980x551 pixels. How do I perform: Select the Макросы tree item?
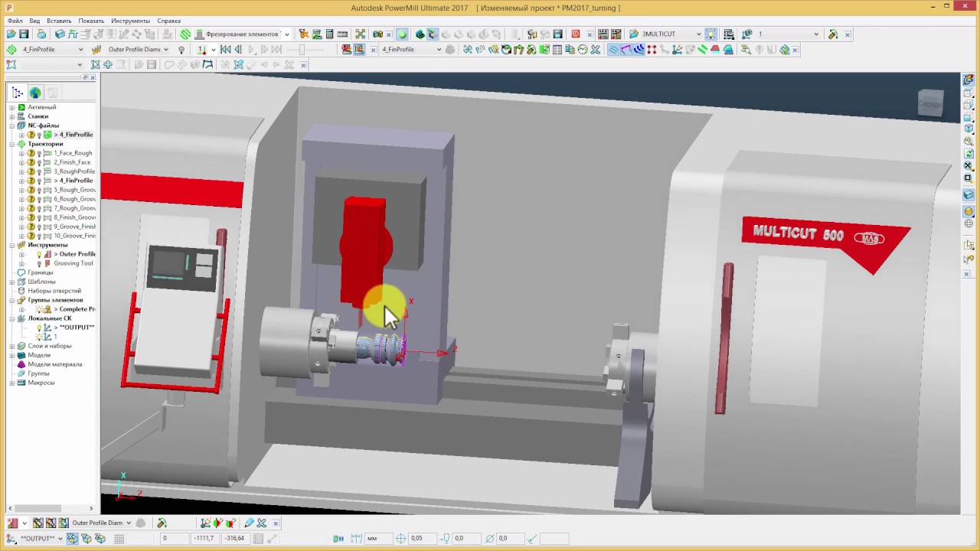(x=41, y=383)
